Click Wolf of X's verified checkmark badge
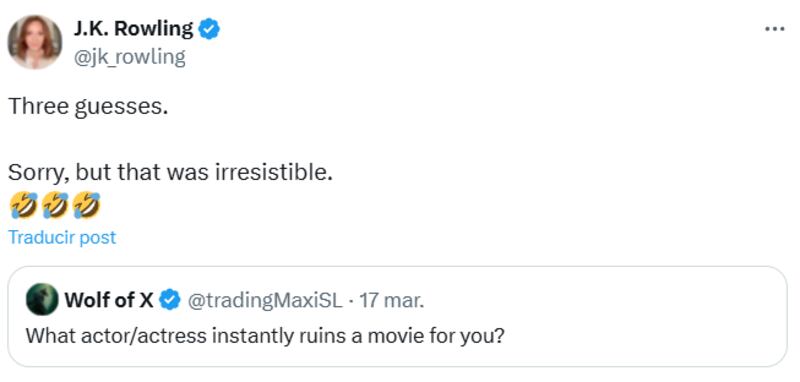Viewport: 800px width, 382px height. [170, 301]
